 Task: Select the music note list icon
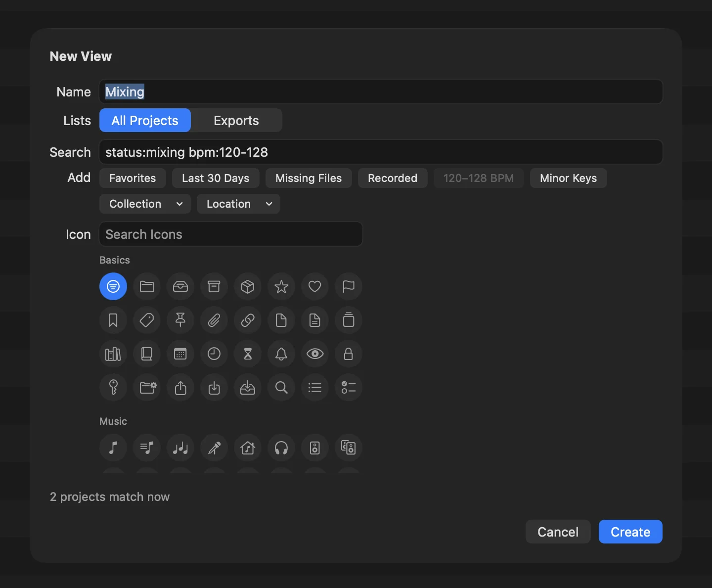(x=147, y=448)
